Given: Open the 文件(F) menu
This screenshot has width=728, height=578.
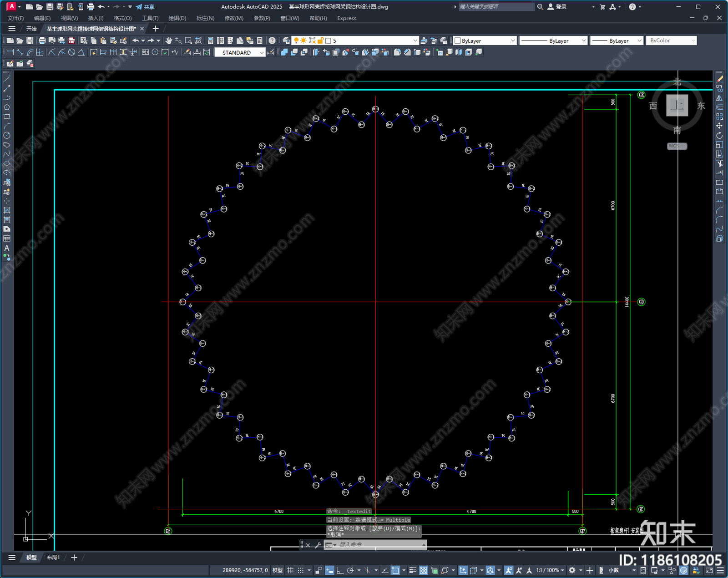Looking at the screenshot, I should pos(15,18).
